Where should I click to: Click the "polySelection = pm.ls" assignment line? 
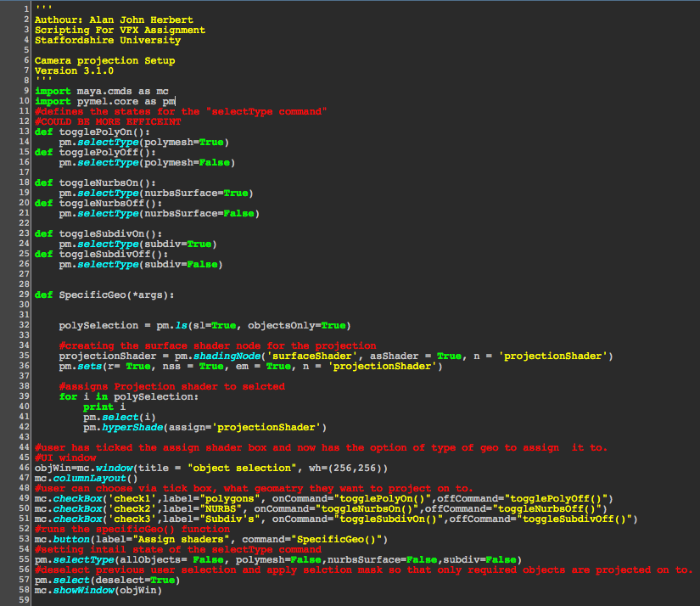(x=205, y=326)
